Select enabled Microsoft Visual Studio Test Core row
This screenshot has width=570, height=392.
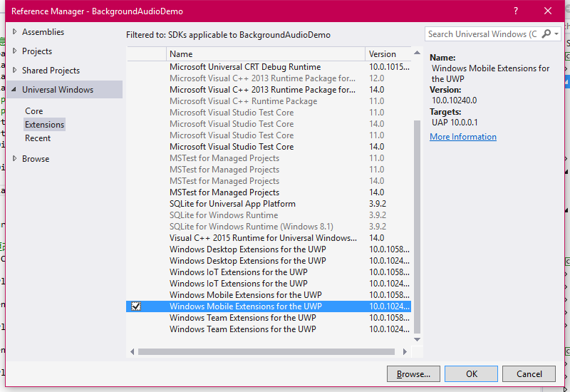click(269, 147)
